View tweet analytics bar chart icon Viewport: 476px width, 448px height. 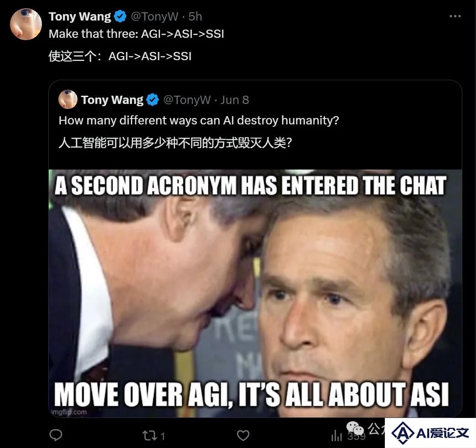336,436
